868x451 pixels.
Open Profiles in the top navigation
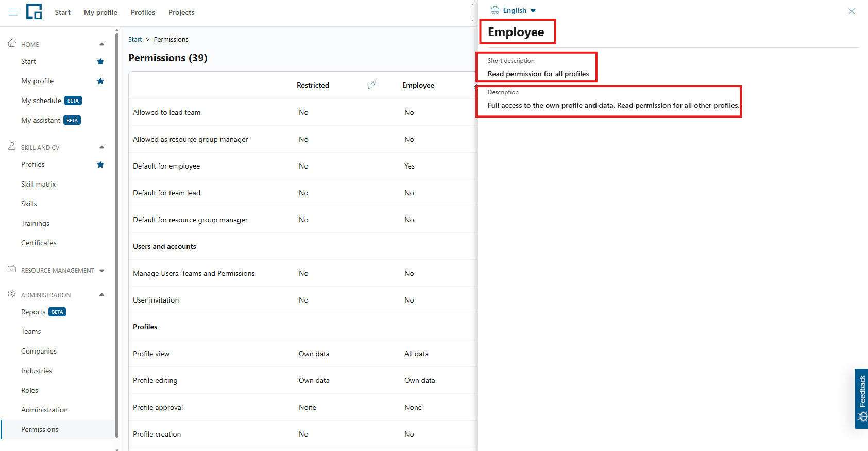[143, 12]
